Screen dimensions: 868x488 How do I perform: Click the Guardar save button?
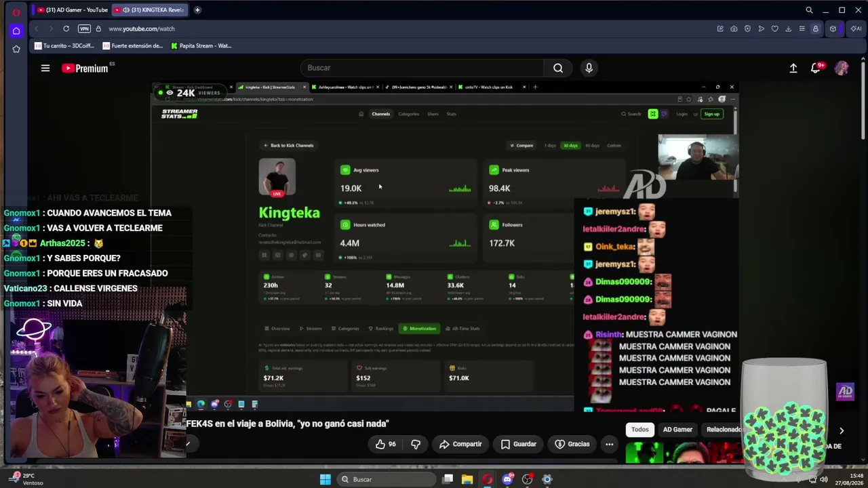coord(519,444)
